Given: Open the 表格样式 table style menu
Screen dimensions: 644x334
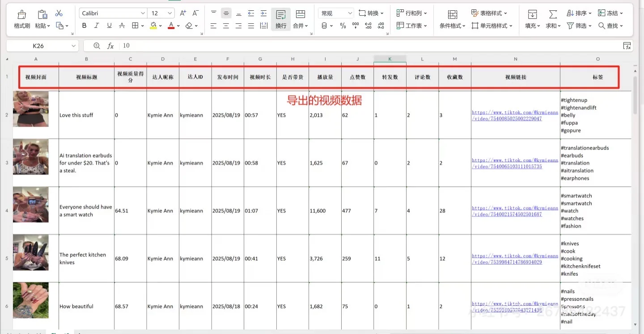Looking at the screenshot, I should [x=490, y=13].
